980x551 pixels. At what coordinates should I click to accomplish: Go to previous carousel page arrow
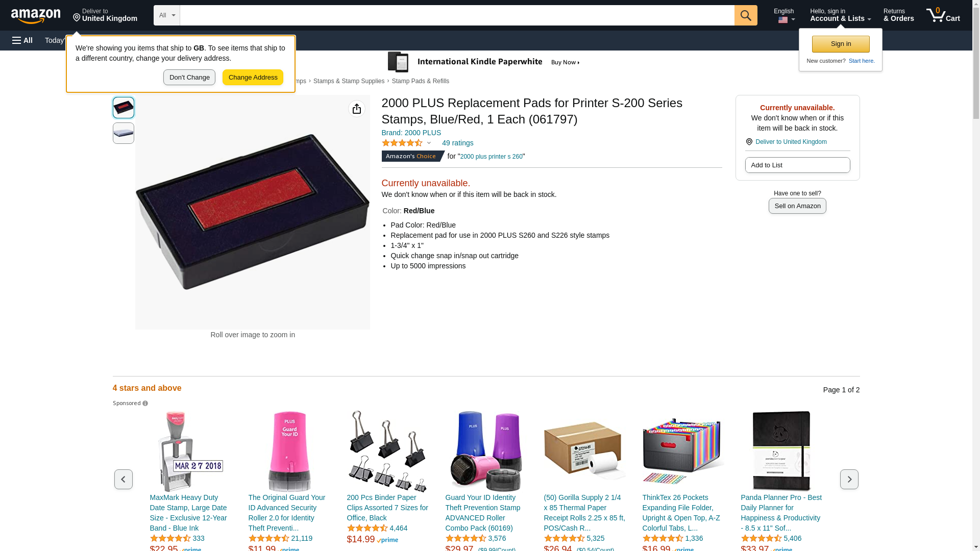[x=124, y=479]
